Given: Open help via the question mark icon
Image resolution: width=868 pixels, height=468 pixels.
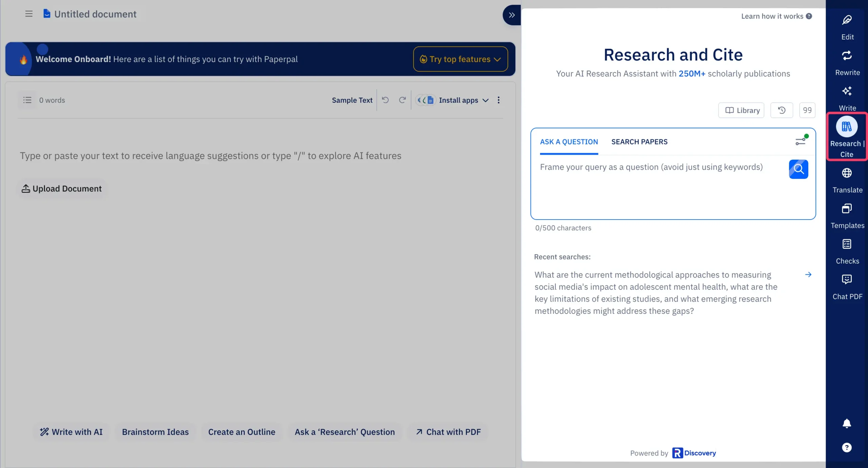Looking at the screenshot, I should tap(847, 447).
